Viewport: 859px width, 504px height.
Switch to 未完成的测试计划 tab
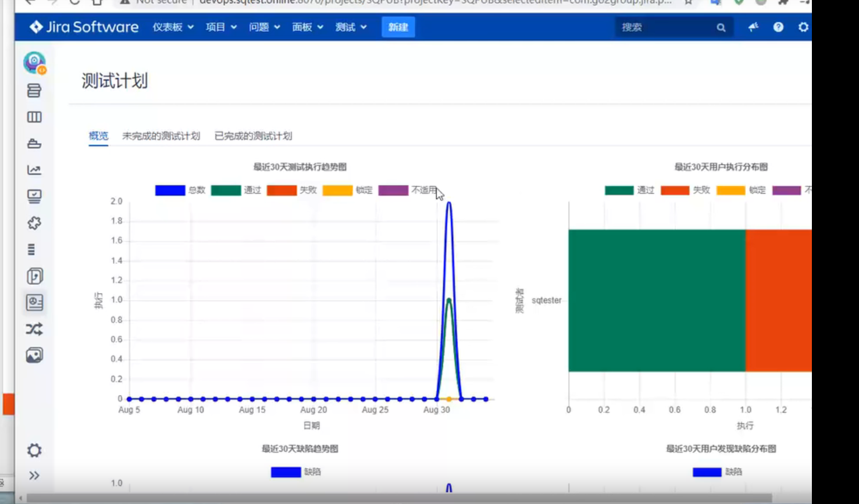pyautogui.click(x=161, y=136)
